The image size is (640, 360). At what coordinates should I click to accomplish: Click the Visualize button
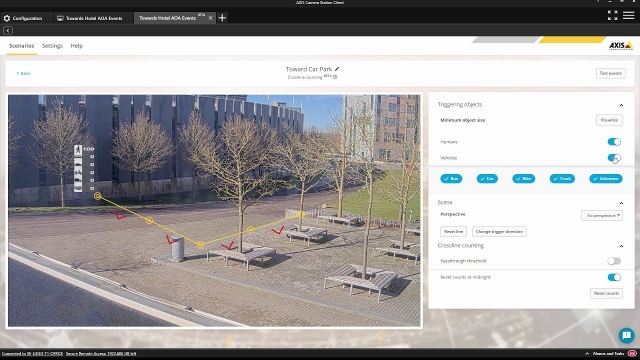(609, 120)
